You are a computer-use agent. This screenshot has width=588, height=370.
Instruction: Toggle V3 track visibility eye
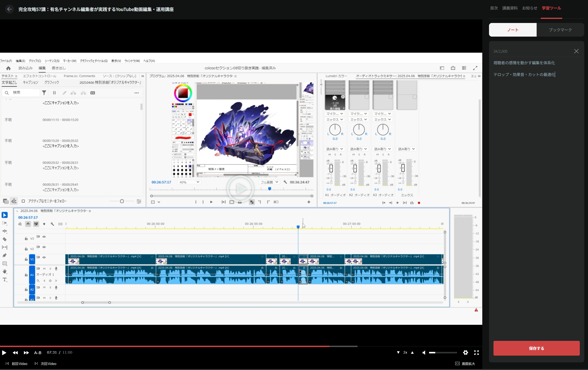pos(44,237)
